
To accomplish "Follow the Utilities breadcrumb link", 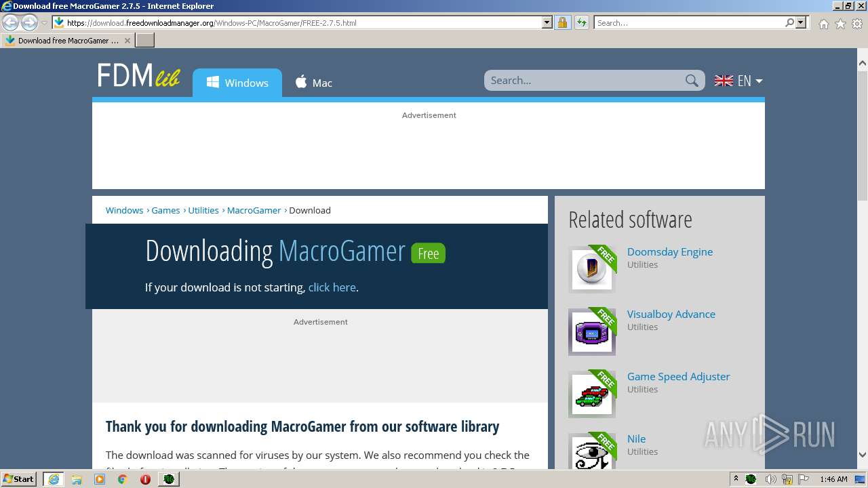I will tap(203, 210).
